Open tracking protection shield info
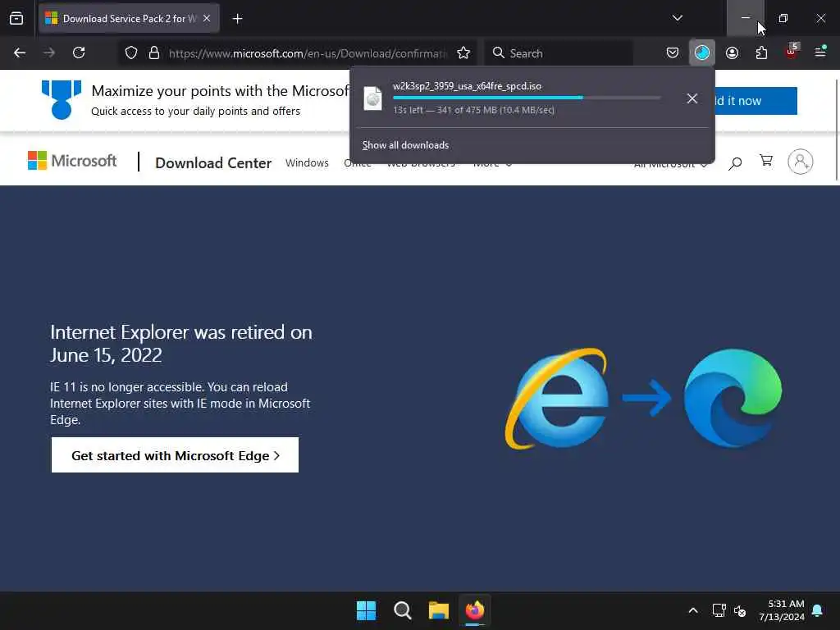840x630 pixels. pyautogui.click(x=131, y=53)
